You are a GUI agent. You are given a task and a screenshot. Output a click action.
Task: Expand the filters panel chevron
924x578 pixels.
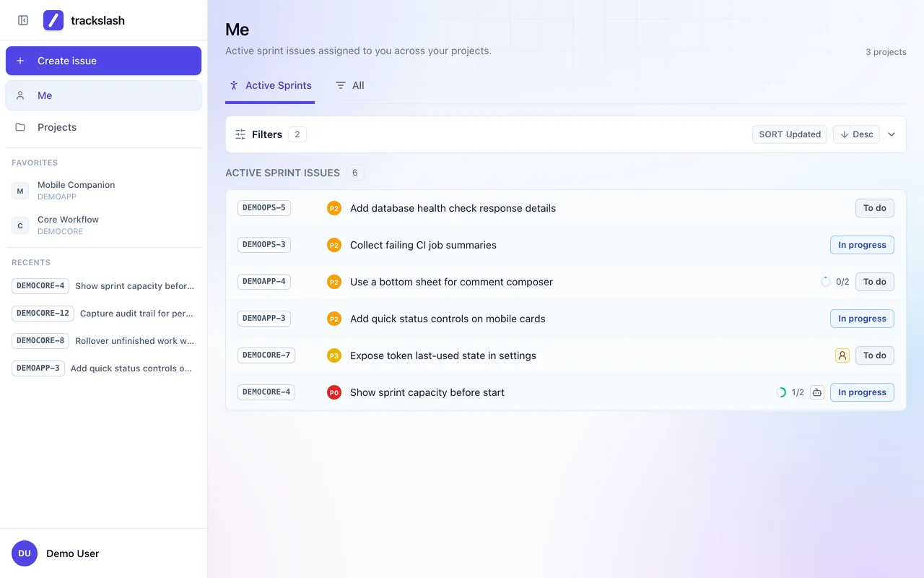pos(892,134)
